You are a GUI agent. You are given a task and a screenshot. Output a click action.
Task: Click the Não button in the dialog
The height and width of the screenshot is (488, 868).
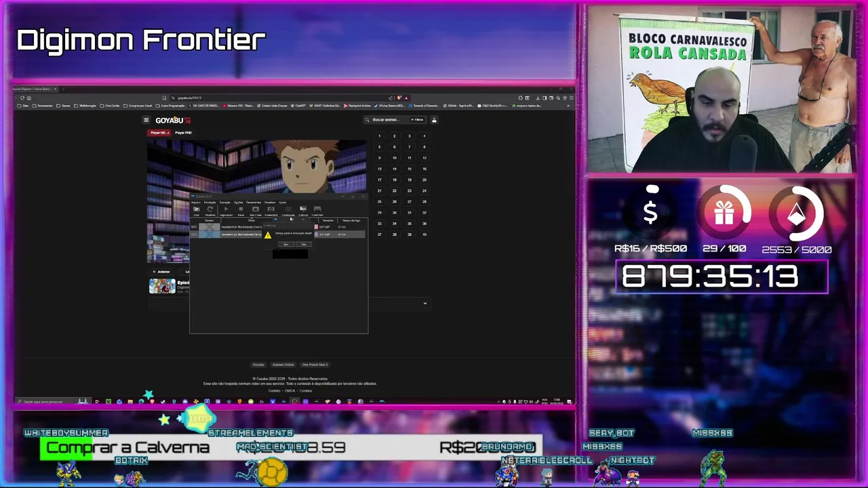(304, 244)
